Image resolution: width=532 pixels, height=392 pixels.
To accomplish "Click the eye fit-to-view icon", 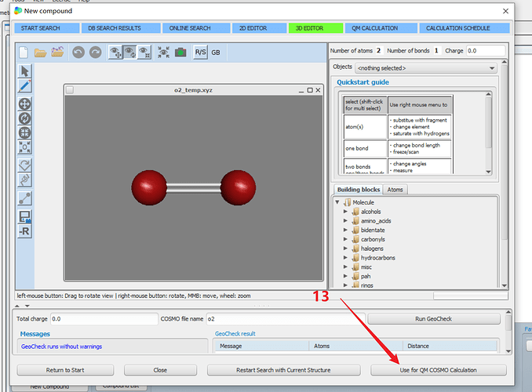I will tap(163, 53).
